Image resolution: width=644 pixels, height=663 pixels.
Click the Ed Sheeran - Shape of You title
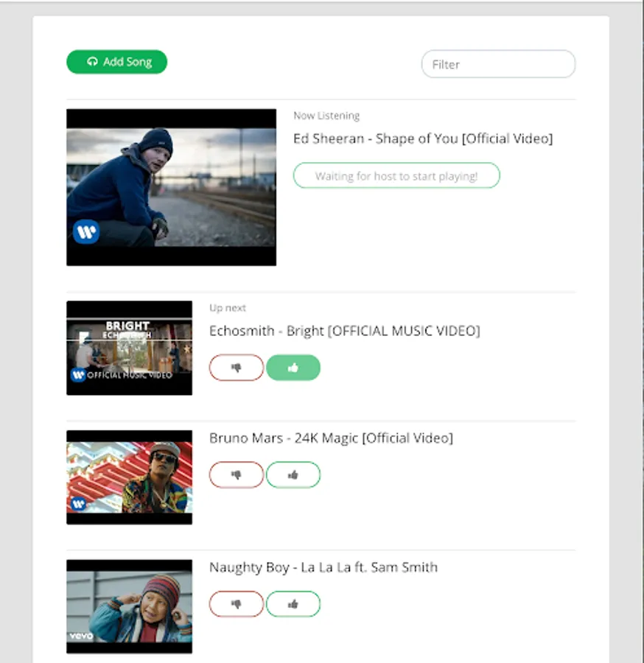(423, 138)
